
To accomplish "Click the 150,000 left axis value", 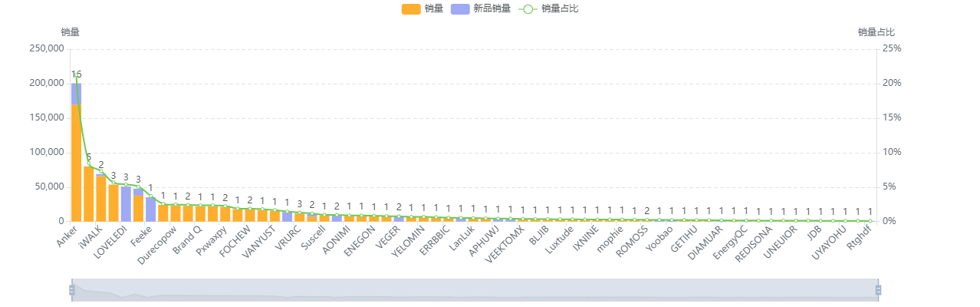I will pyautogui.click(x=47, y=117).
